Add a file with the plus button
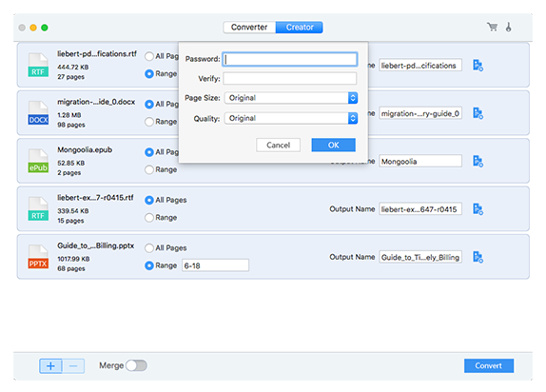This screenshot has width=546, height=392. coord(50,366)
